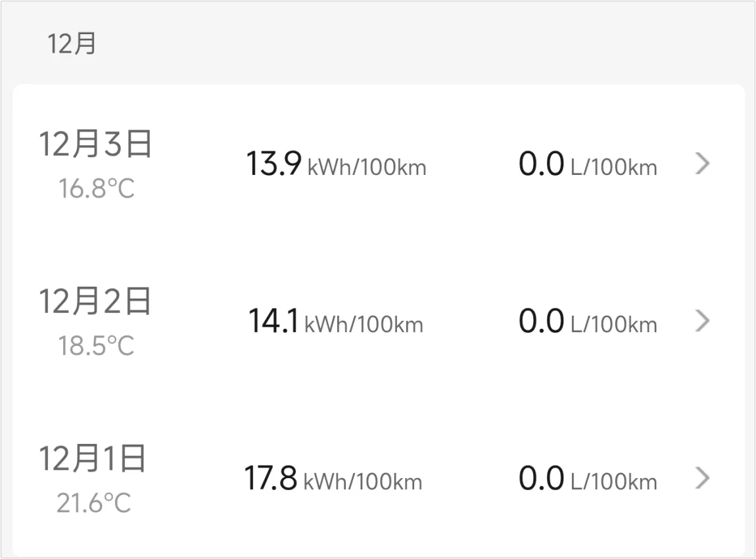Click the 13.9 electricity consumption number

point(273,164)
